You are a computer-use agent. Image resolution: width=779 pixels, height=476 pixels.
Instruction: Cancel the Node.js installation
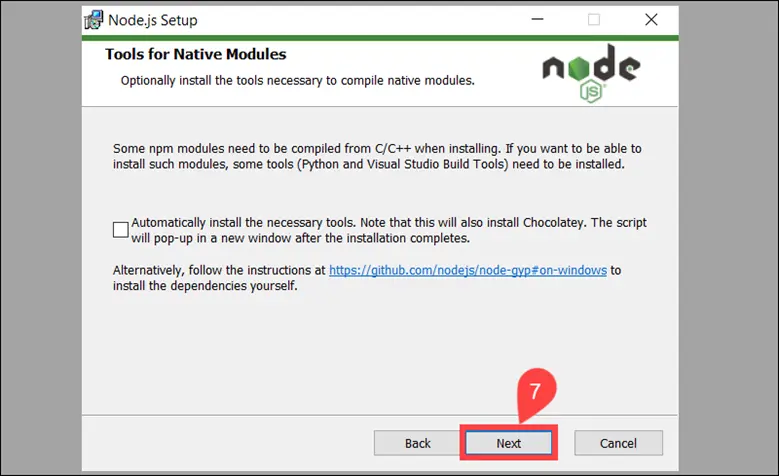click(618, 443)
